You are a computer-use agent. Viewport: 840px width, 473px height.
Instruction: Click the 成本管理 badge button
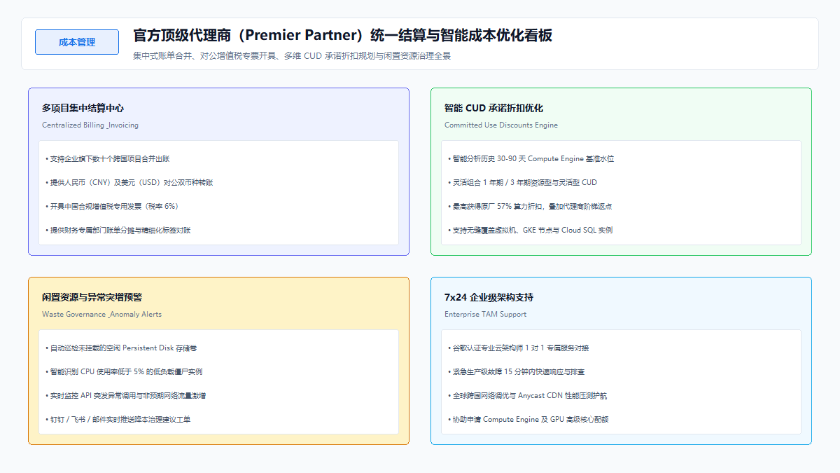tap(77, 42)
